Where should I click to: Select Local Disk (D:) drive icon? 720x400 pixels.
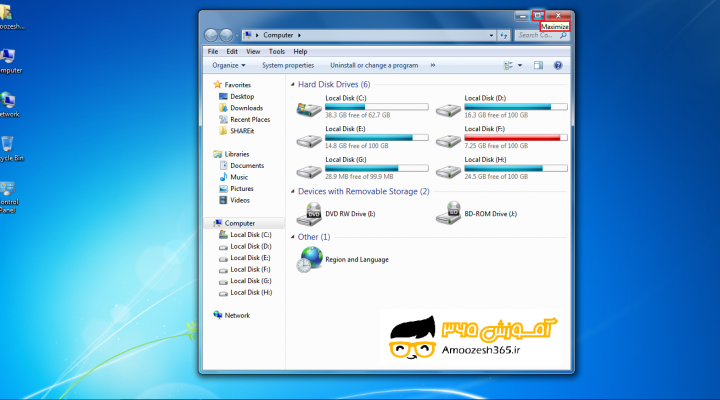(x=448, y=109)
